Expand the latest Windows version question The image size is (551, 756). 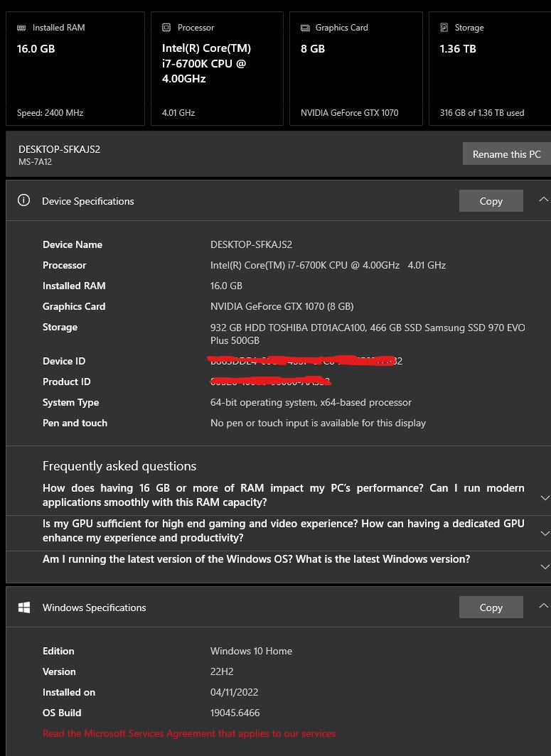(545, 567)
